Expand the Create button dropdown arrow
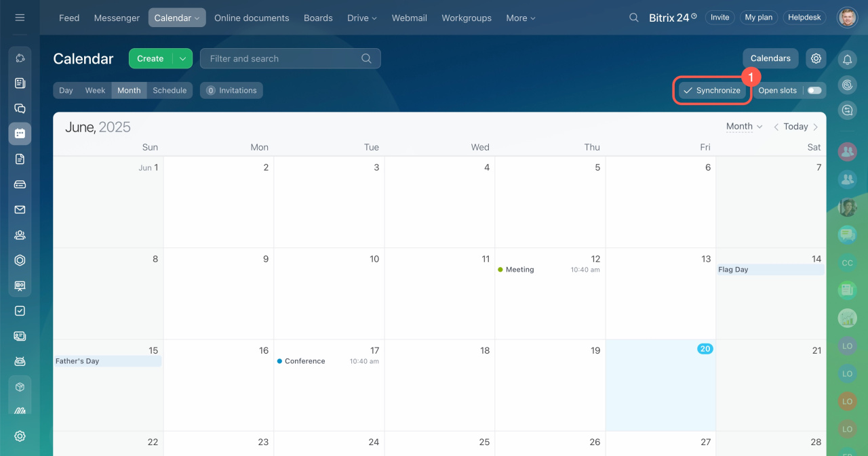 [x=182, y=59]
